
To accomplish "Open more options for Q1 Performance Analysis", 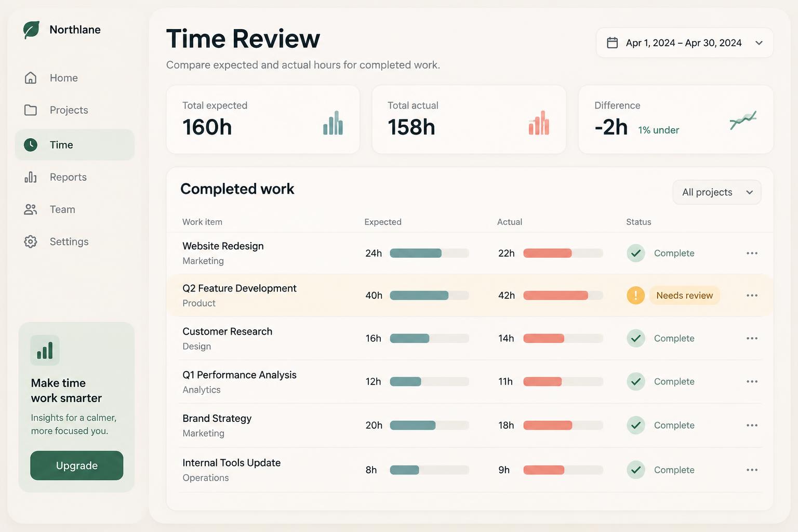I will click(752, 381).
